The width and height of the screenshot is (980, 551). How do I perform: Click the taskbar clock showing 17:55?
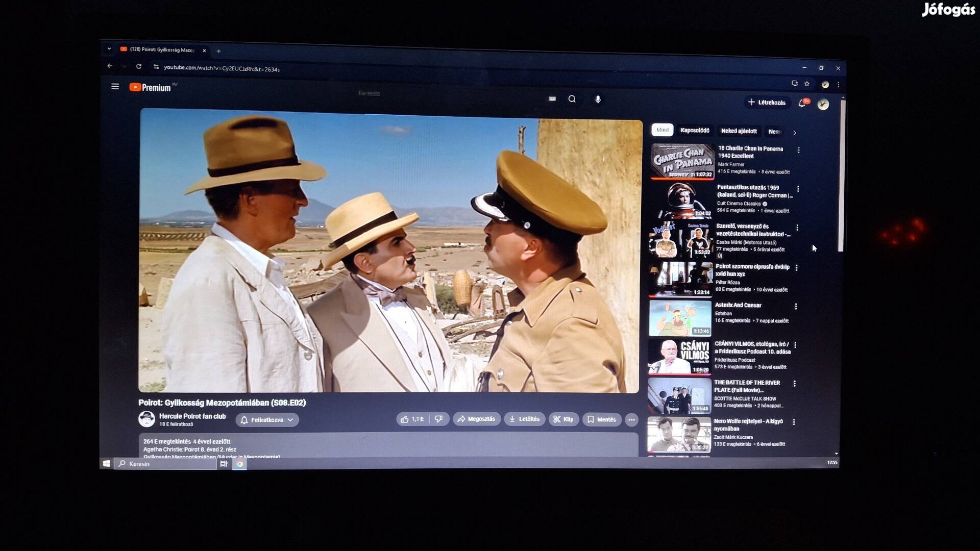click(x=832, y=463)
